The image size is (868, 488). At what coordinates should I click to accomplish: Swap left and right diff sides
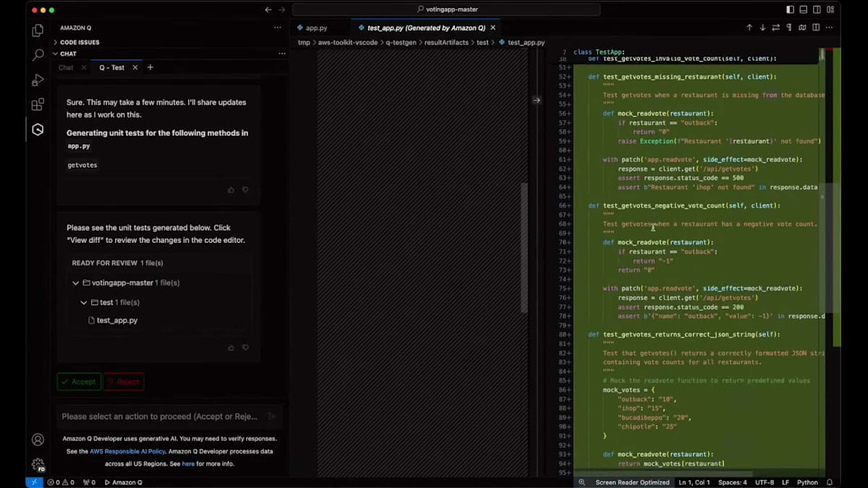coord(776,27)
